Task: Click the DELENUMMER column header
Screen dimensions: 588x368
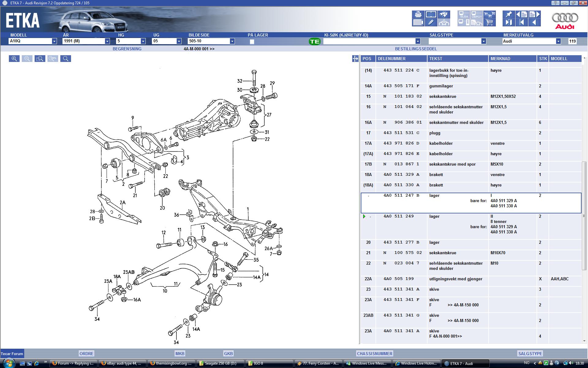Action: click(401, 59)
